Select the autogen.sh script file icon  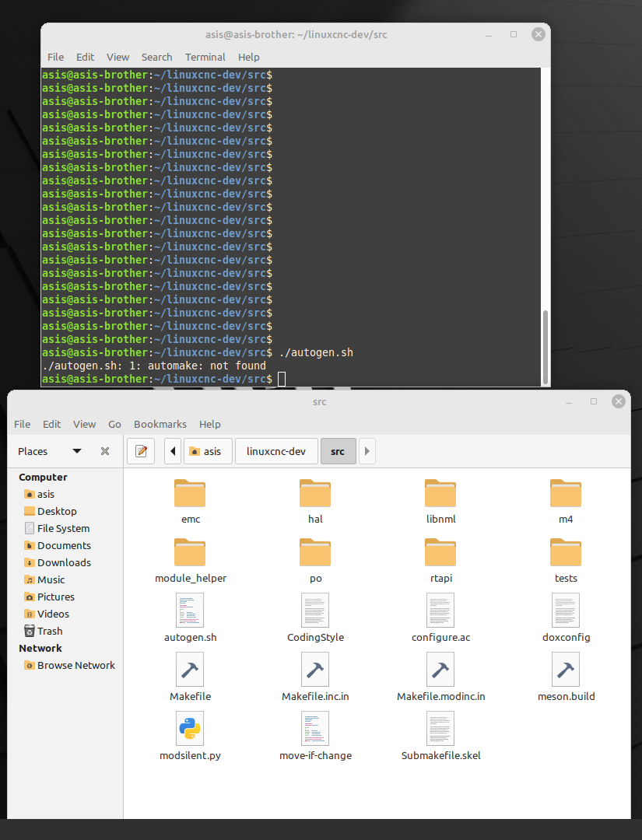click(190, 611)
